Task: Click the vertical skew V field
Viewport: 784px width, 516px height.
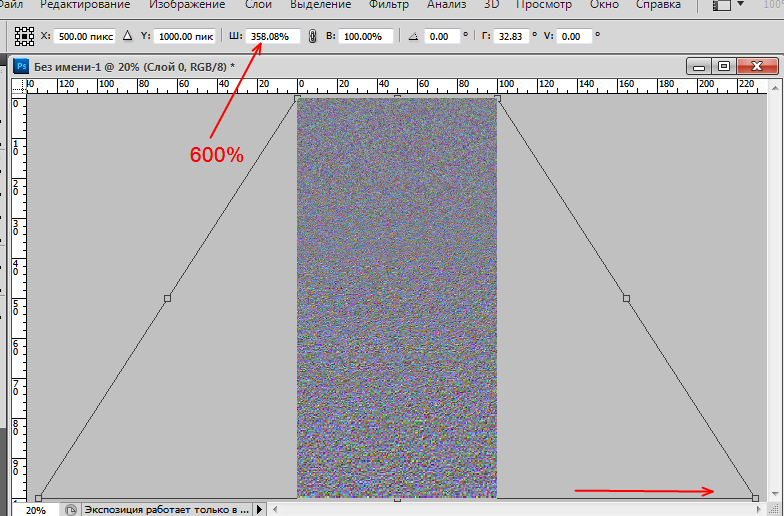Action: [574, 36]
